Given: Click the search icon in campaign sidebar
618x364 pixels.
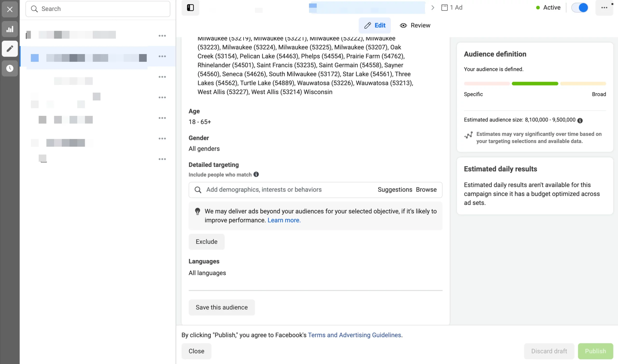Looking at the screenshot, I should coord(34,9).
